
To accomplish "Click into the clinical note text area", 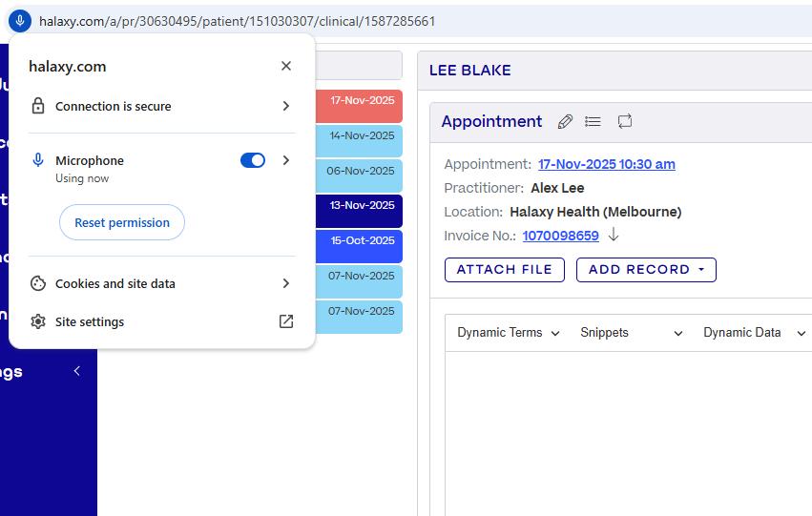I will 628,434.
